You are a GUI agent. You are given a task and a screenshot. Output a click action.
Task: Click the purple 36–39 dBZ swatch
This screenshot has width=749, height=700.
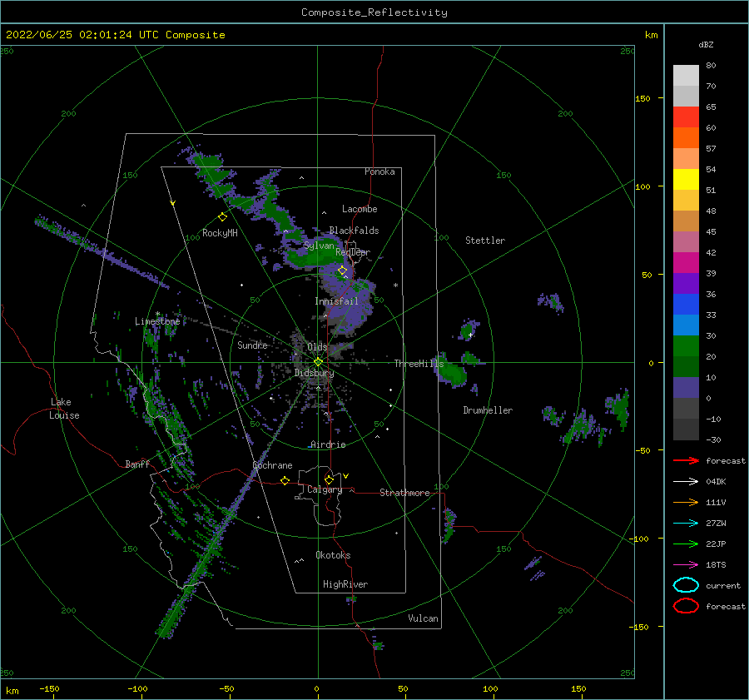coord(686,284)
